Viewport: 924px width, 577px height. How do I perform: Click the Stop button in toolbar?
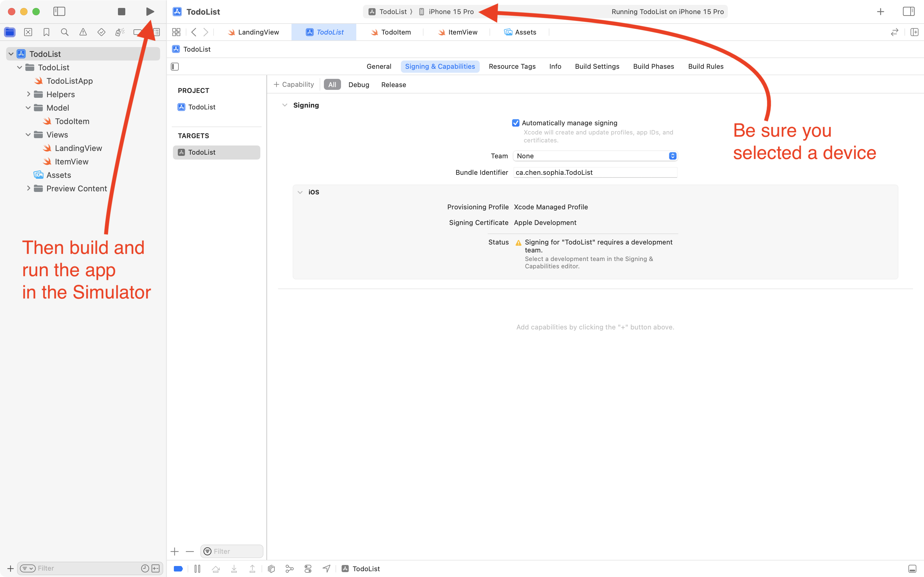[121, 11]
